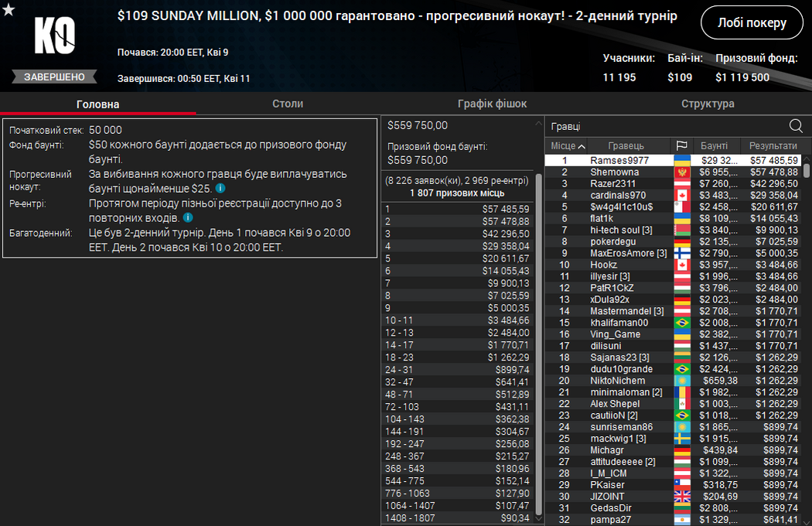This screenshot has height=526, width=812.
Task: Sort the list by Баунті column
Action: click(714, 145)
